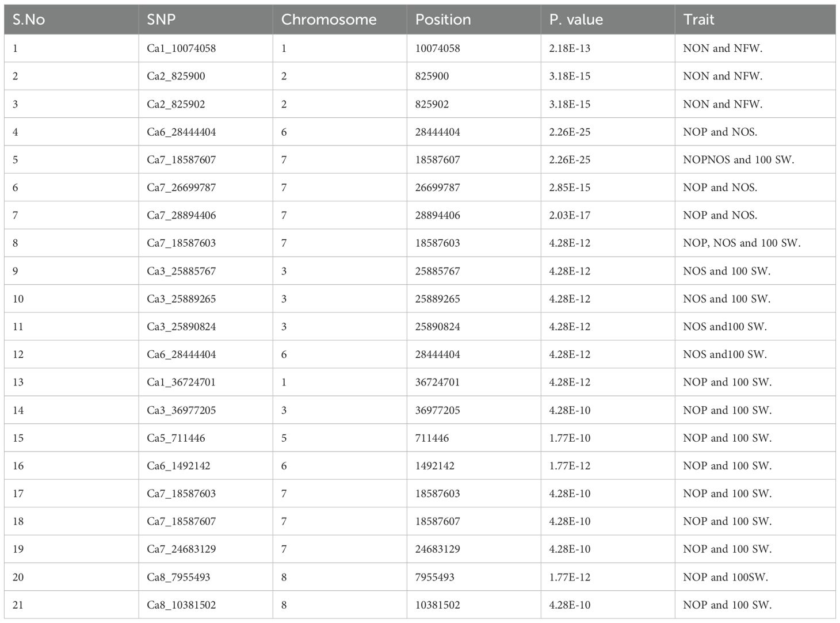
Task: Click the Position column header
Action: pos(443,20)
